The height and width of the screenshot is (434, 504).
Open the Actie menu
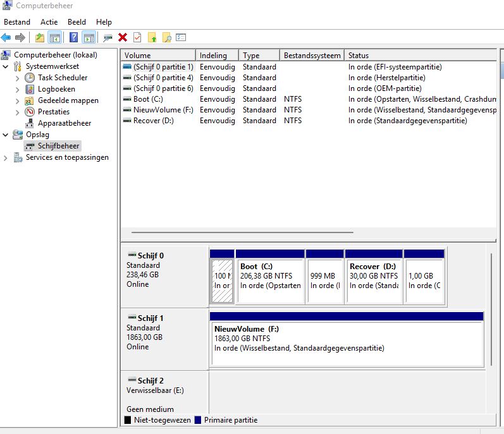pos(49,22)
